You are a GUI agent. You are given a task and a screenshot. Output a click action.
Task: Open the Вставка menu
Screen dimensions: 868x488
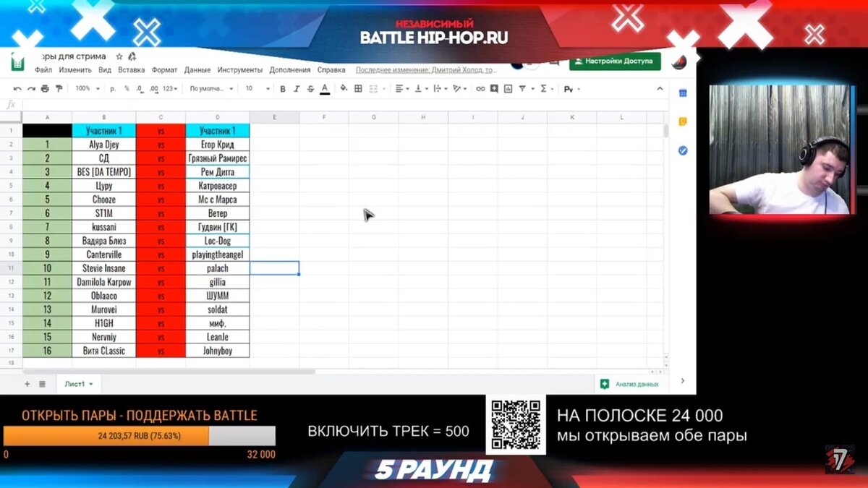(x=132, y=70)
